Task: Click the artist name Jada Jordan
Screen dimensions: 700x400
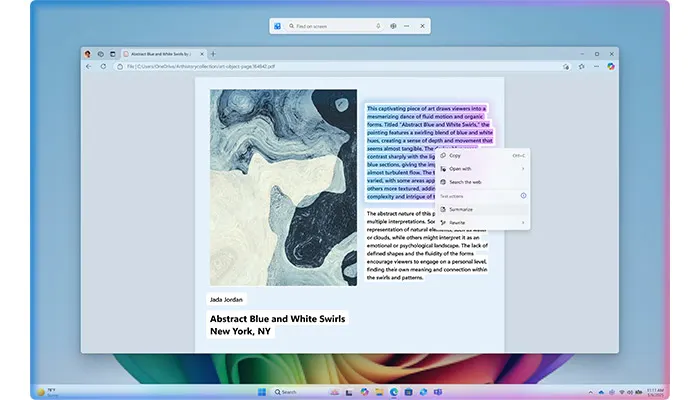Action: [x=226, y=300]
